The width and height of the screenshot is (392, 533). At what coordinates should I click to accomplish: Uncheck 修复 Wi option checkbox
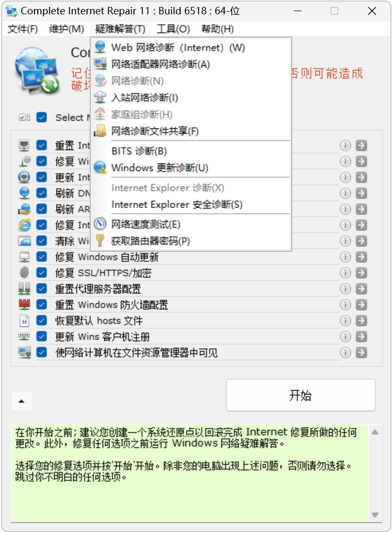click(41, 161)
